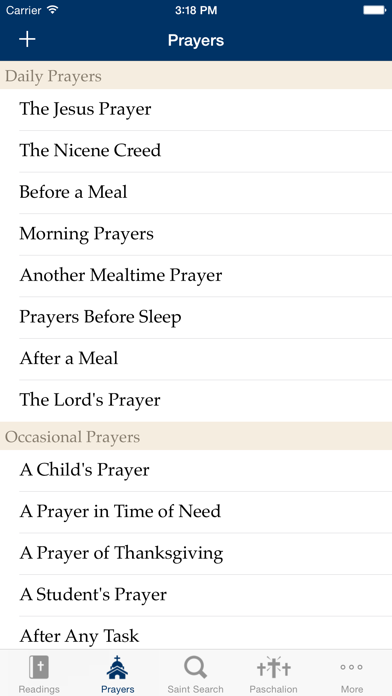Viewport: 392px width, 696px height.
Task: Open The Nicene Creed
Action: 196,151
